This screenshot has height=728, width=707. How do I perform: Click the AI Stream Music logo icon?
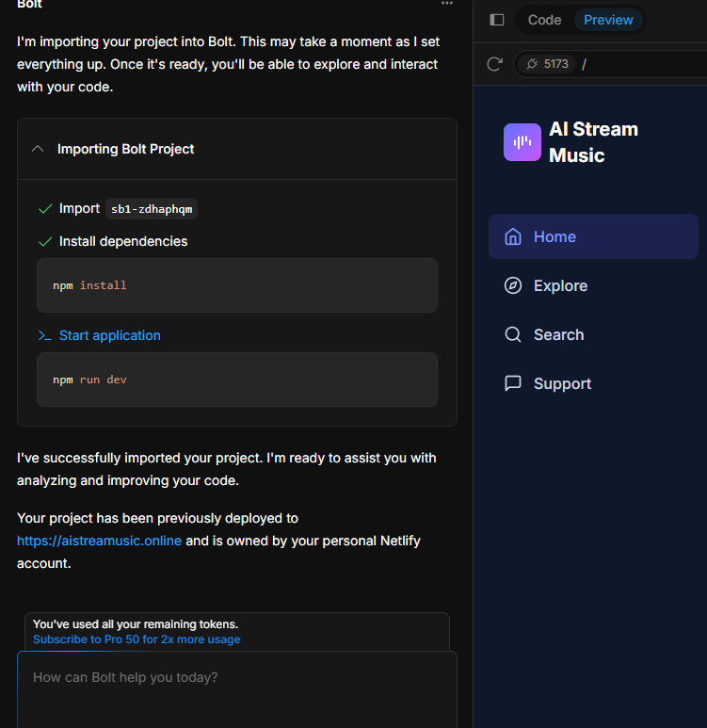pos(522,142)
